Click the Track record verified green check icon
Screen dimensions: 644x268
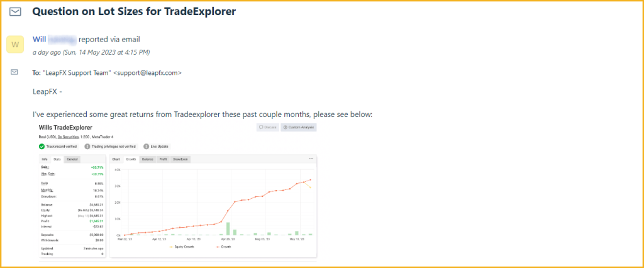[42, 147]
